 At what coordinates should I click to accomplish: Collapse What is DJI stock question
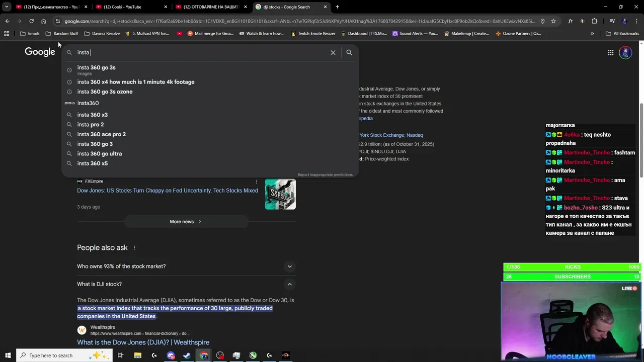186,284
